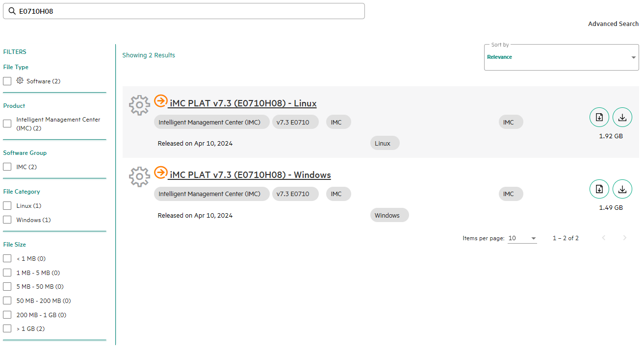Viewport: 644px width, 350px height.
Task: Check Intelligent Management Center product filter
Action: pyautogui.click(x=7, y=124)
